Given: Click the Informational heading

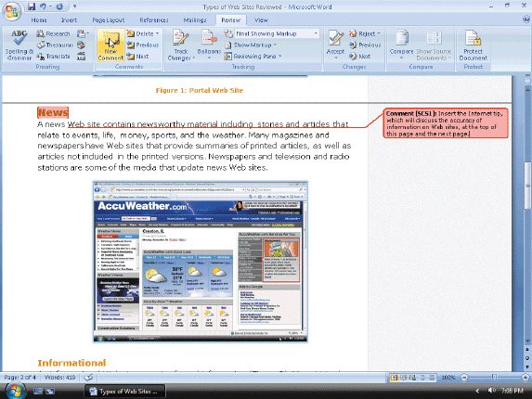Looking at the screenshot, I should click(71, 363).
